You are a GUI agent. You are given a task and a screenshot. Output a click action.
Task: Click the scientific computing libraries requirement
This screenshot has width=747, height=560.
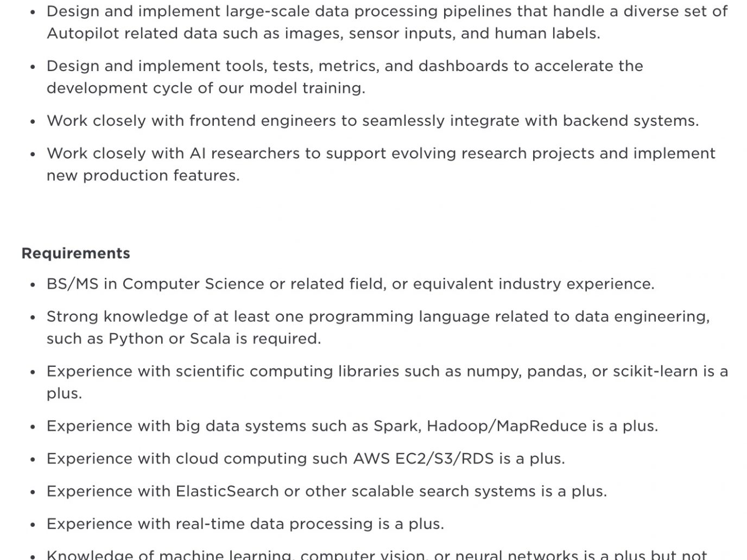(x=387, y=382)
